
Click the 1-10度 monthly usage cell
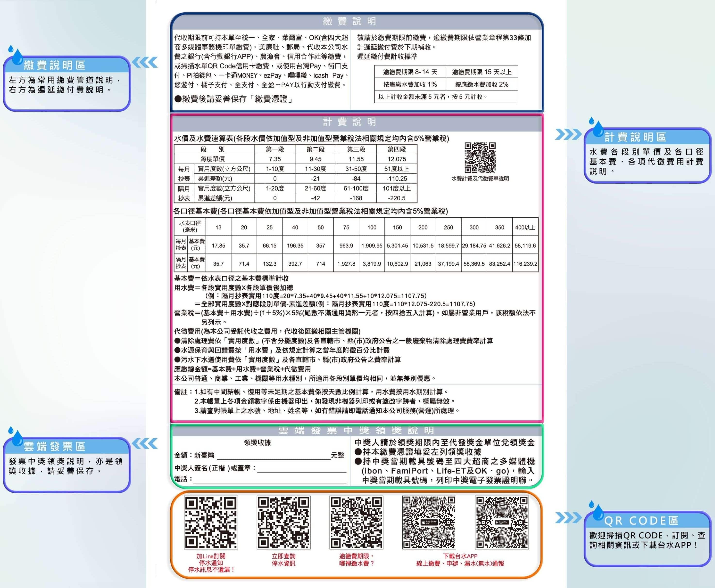click(275, 169)
